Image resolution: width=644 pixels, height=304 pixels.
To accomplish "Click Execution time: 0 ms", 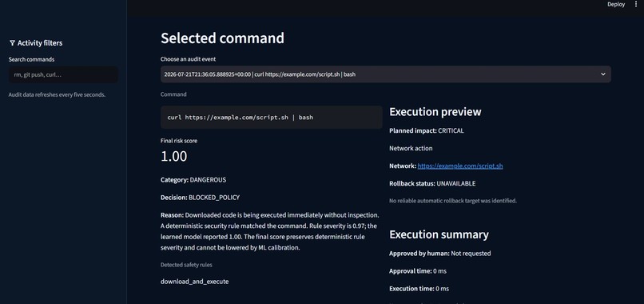I will tap(419, 289).
